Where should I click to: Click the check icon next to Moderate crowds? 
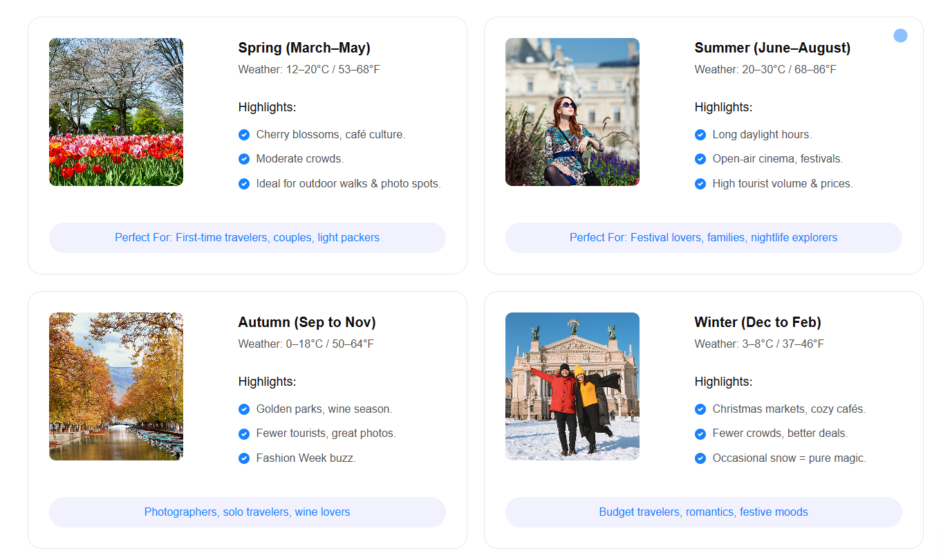pos(244,159)
